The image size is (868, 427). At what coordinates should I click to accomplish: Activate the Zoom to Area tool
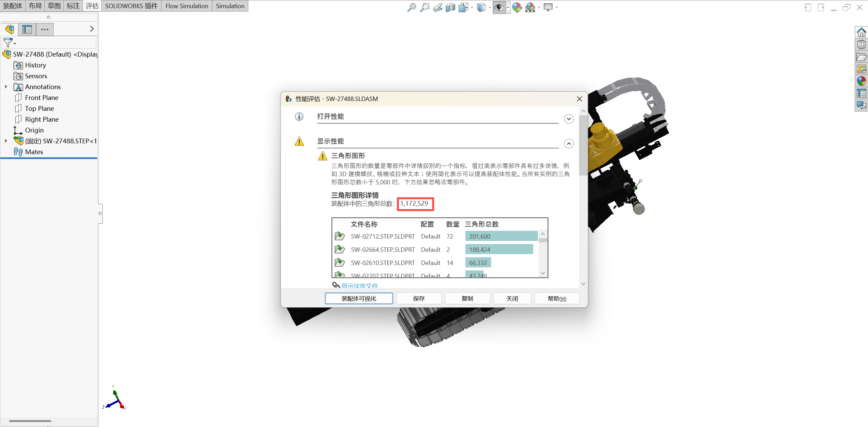424,7
